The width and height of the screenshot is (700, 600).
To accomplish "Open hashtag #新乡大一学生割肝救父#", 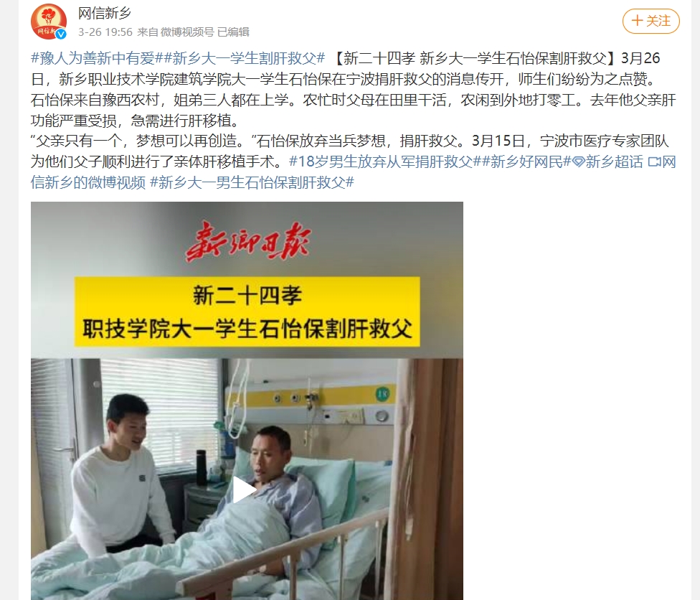I will pos(244,59).
